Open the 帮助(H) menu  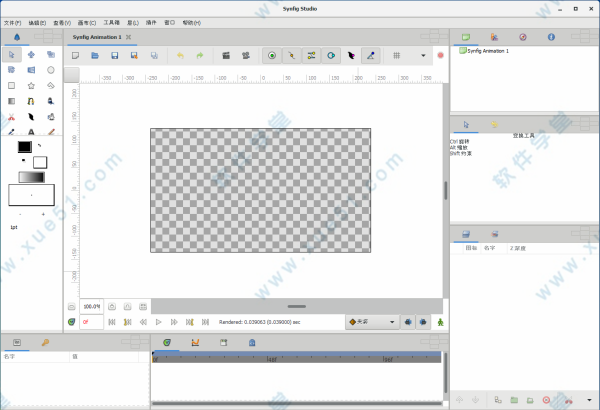pyautogui.click(x=192, y=23)
